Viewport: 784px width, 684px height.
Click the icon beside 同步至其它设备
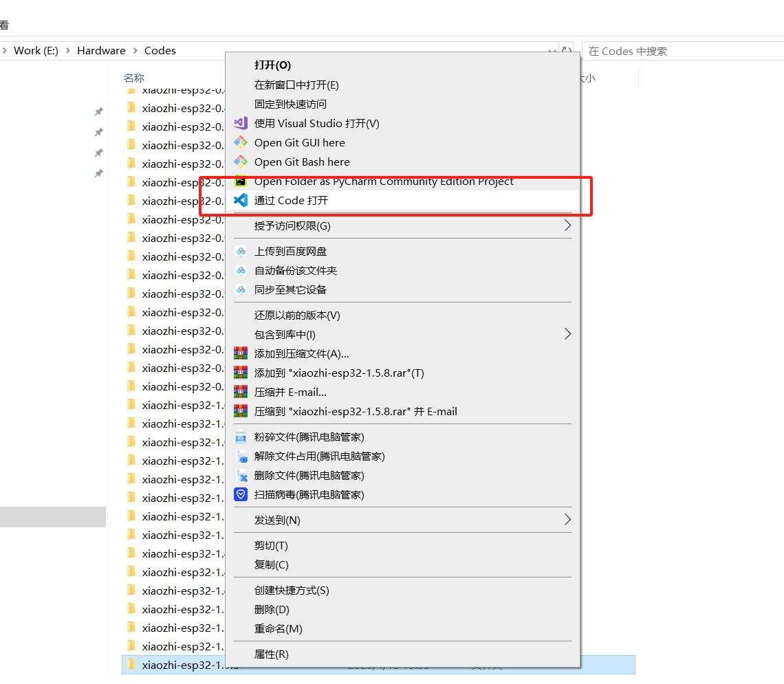coord(241,290)
